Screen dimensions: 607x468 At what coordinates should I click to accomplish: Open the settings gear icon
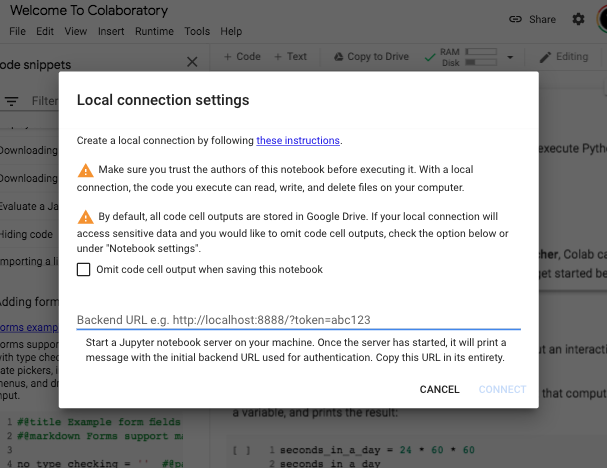point(578,19)
